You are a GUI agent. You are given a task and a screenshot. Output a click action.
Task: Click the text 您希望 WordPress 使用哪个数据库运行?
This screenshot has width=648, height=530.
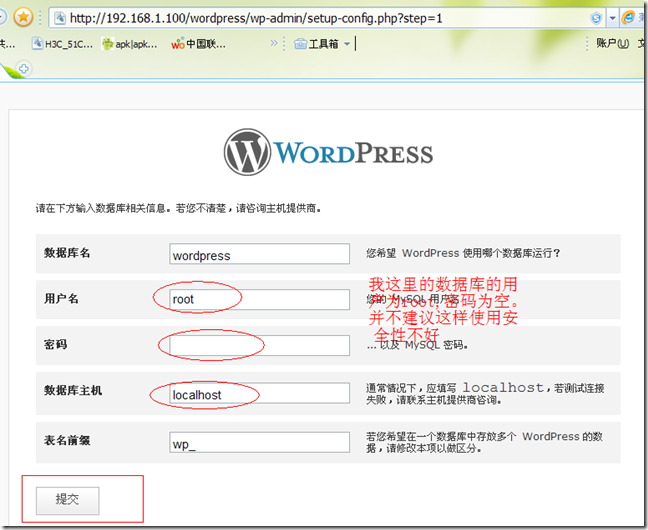pyautogui.click(x=463, y=253)
